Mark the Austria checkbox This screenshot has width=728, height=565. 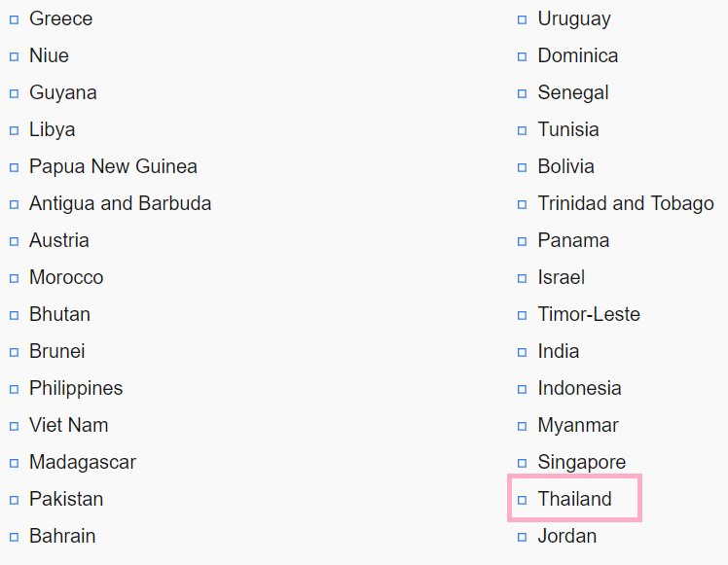15,242
